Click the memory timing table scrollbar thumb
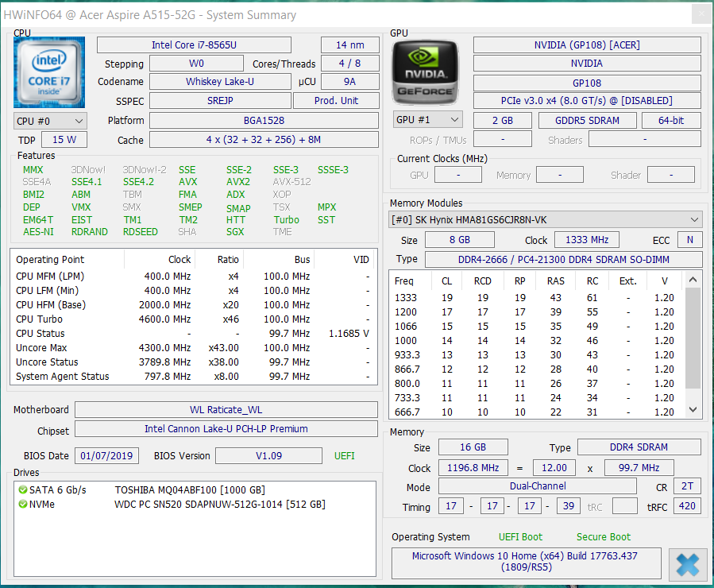This screenshot has width=714, height=588. (693, 338)
